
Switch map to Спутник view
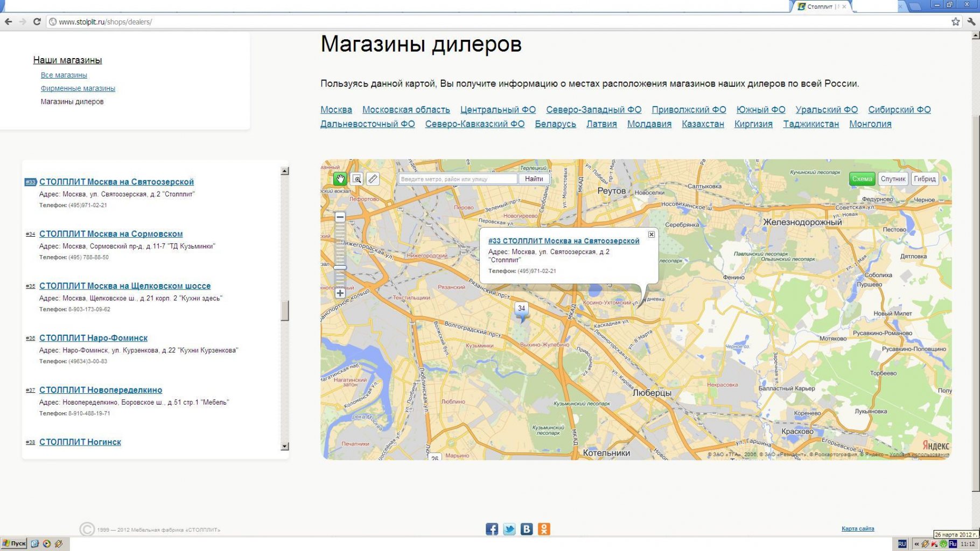click(893, 179)
